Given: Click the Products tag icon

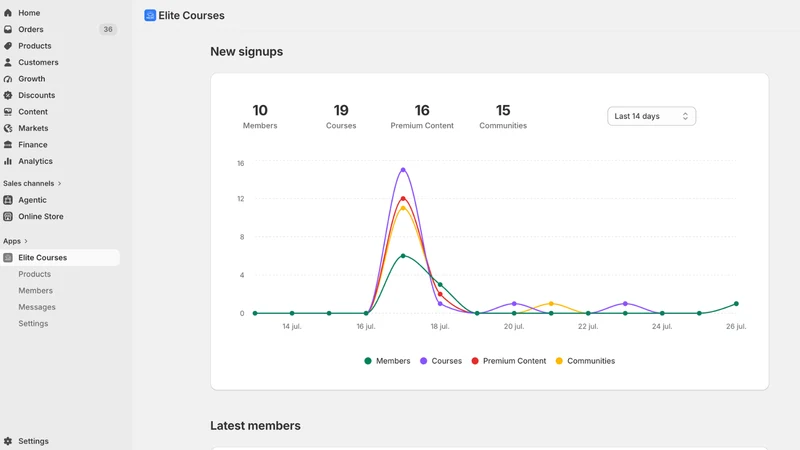Looking at the screenshot, I should tap(8, 46).
